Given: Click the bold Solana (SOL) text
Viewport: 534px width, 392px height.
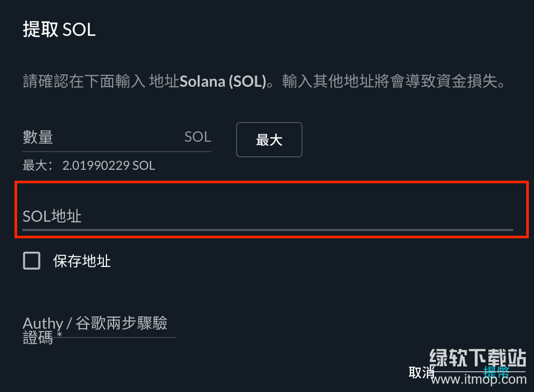Looking at the screenshot, I should click(x=223, y=82).
